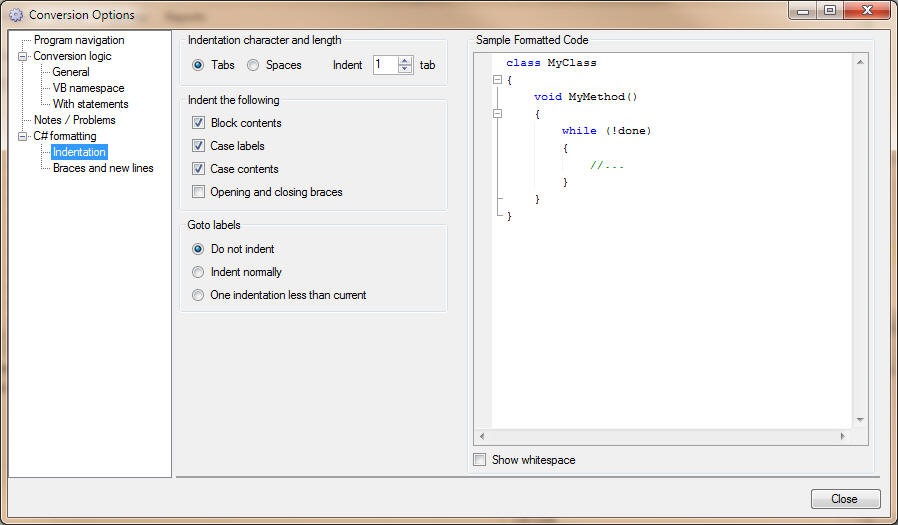The height and width of the screenshot is (525, 898).
Task: Select the Spaces radio button
Action: [253, 65]
